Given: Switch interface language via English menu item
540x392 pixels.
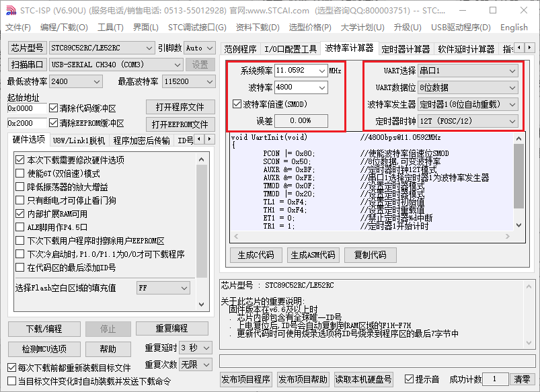Looking at the screenshot, I should 514,28.
